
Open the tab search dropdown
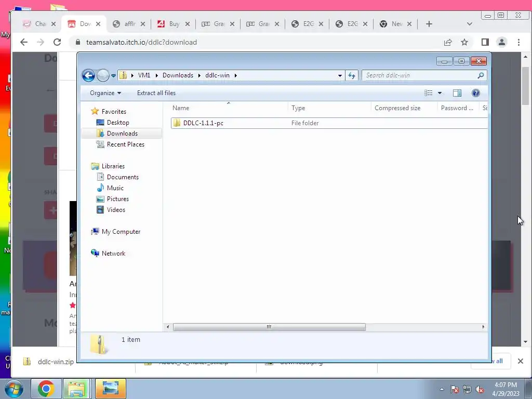coord(470,24)
